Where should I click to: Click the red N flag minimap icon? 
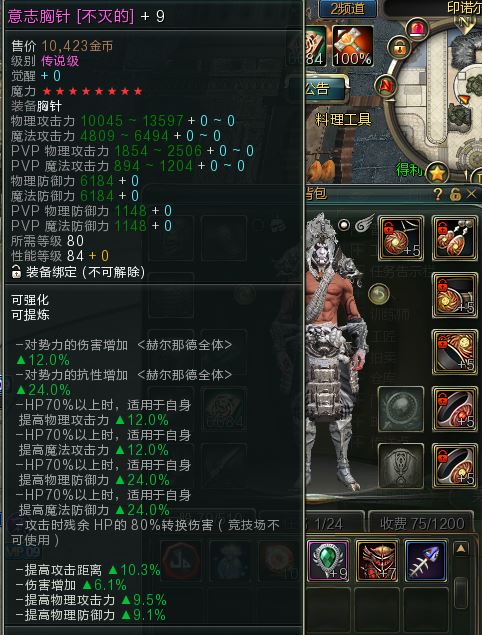click(384, 86)
